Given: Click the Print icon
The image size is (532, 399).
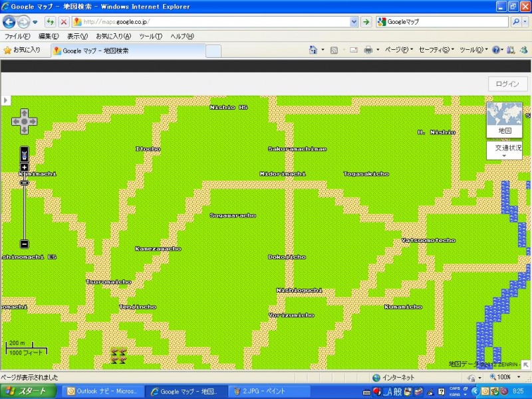Looking at the screenshot, I should tap(368, 51).
